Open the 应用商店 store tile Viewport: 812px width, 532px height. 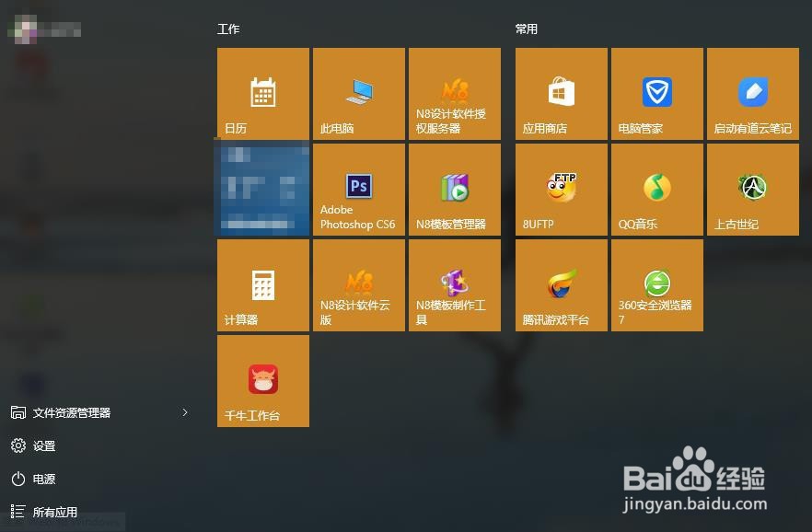pos(562,94)
